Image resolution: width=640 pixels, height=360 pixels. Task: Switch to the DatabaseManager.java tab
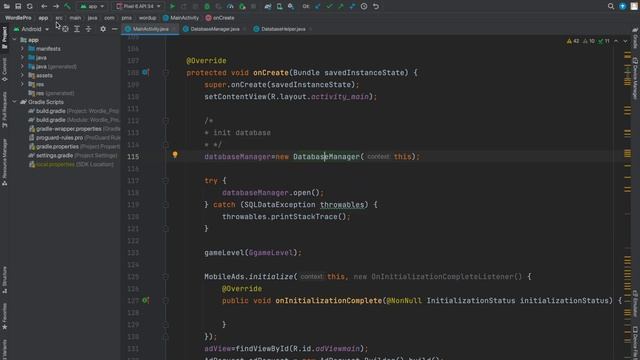click(x=214, y=29)
